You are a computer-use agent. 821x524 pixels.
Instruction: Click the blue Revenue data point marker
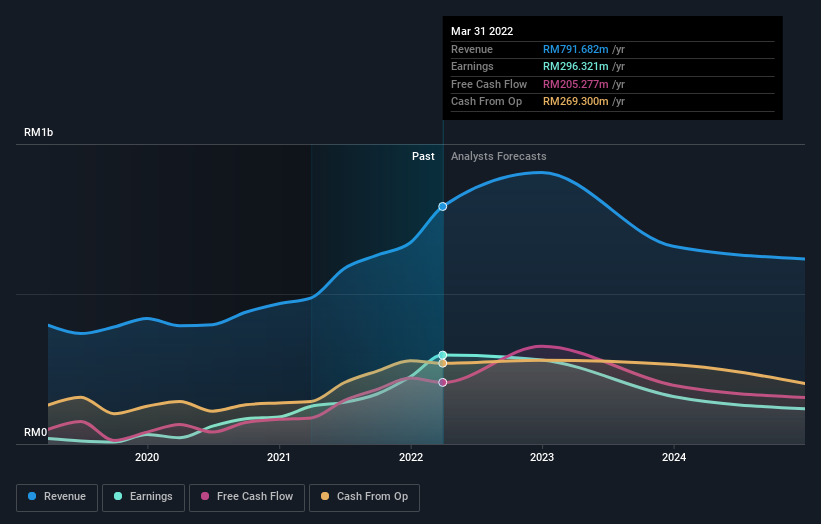pyautogui.click(x=442, y=207)
